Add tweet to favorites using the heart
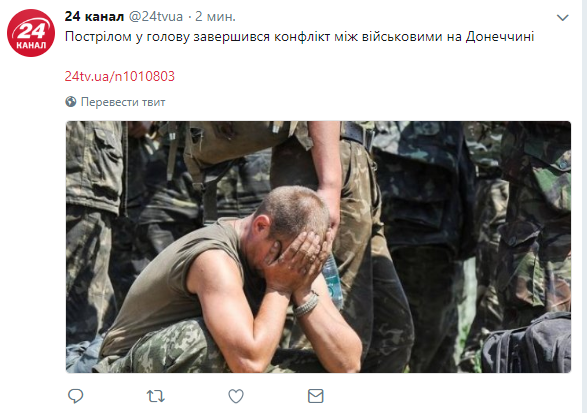The image size is (587, 413). click(236, 396)
